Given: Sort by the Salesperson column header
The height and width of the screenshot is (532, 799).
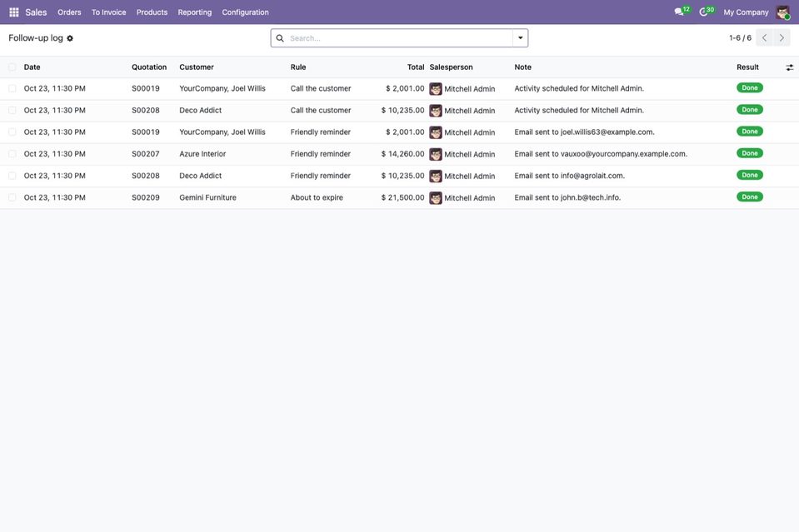Looking at the screenshot, I should [451, 67].
